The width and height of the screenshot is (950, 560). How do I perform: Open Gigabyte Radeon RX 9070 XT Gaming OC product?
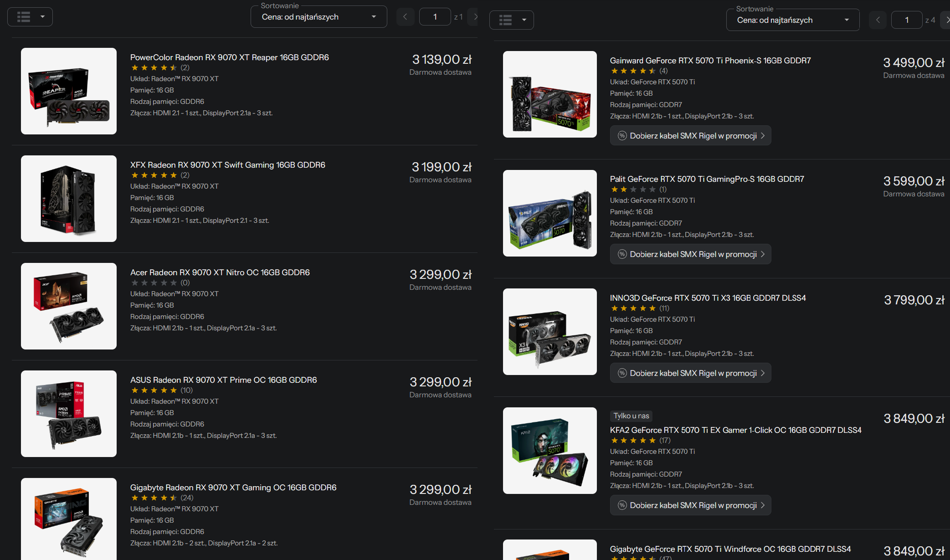pos(233,488)
